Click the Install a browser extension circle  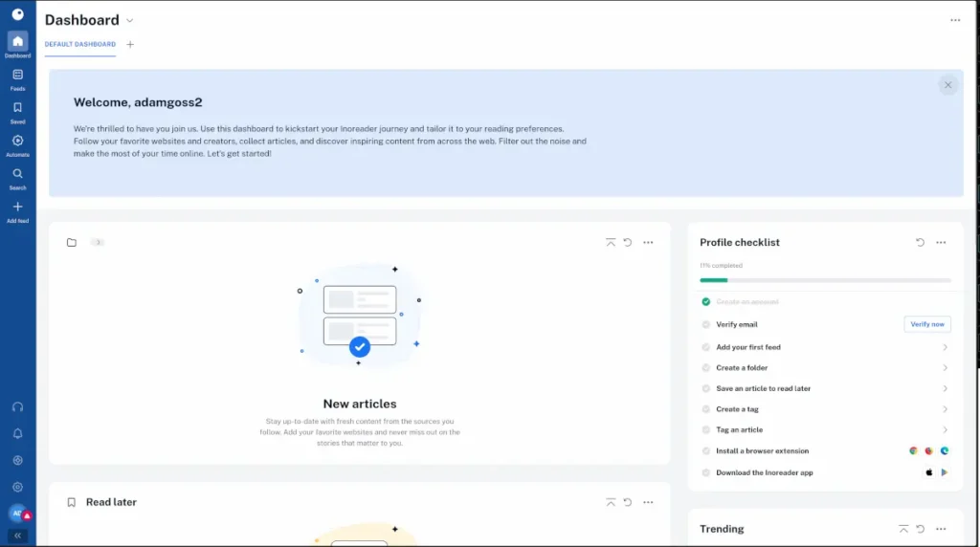coord(705,450)
